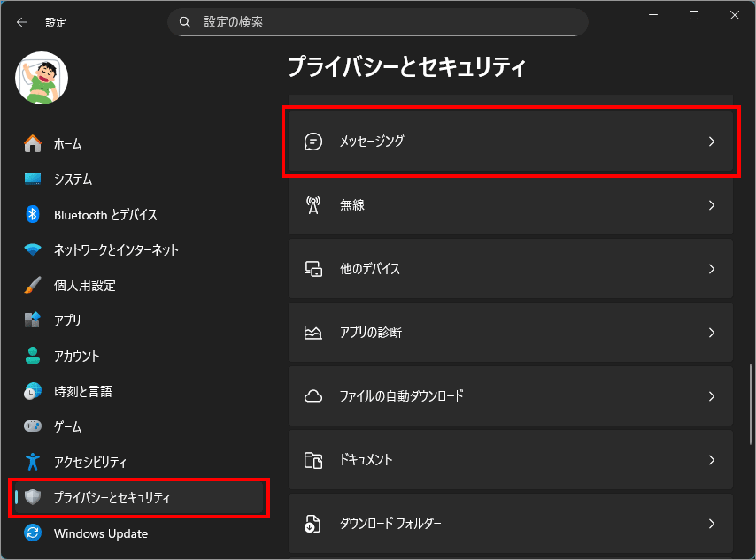The height and width of the screenshot is (560, 756).
Task: Click the ダウンロード フォルダー icon
Action: click(312, 524)
